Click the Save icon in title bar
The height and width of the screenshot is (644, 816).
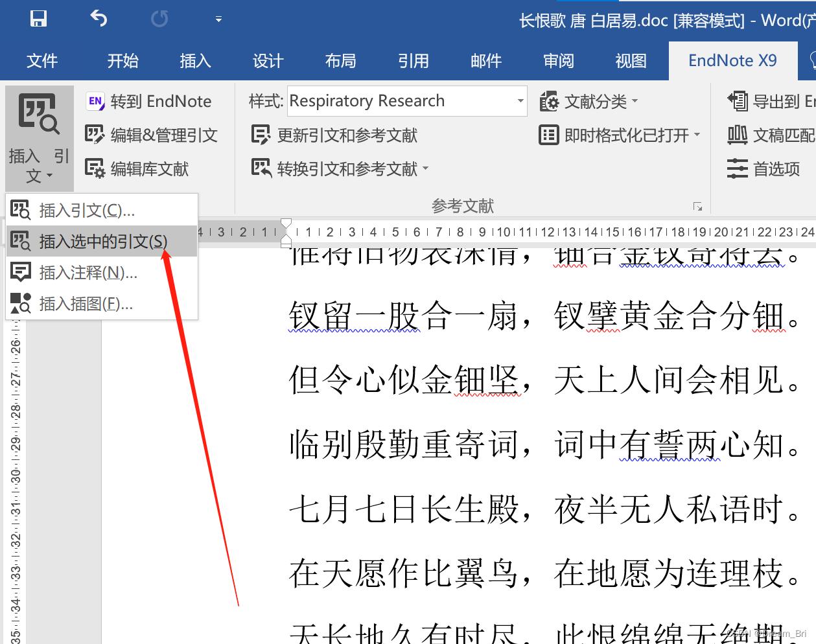coord(38,18)
